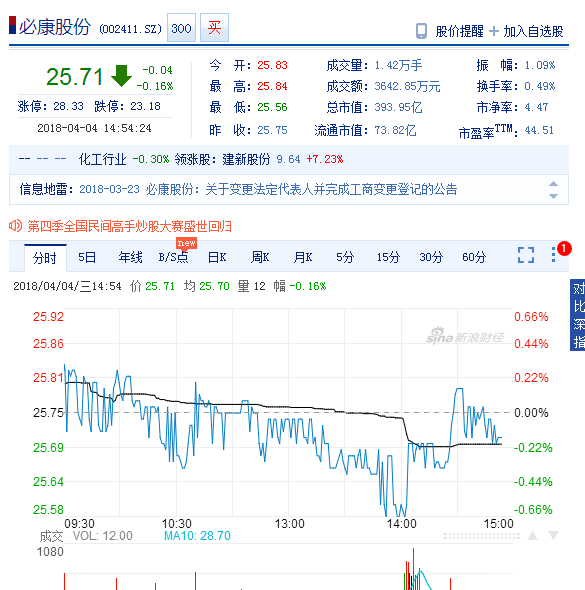Switch to the 30分 tab
585x590 pixels.
[431, 257]
